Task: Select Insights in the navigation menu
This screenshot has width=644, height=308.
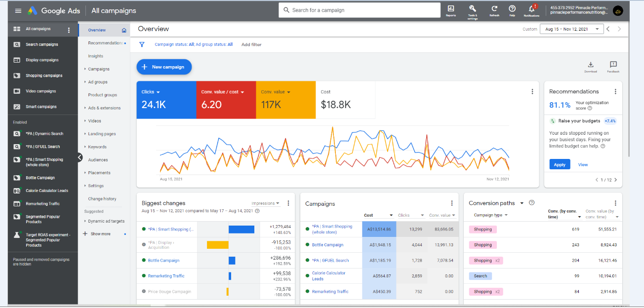Action: [96, 56]
